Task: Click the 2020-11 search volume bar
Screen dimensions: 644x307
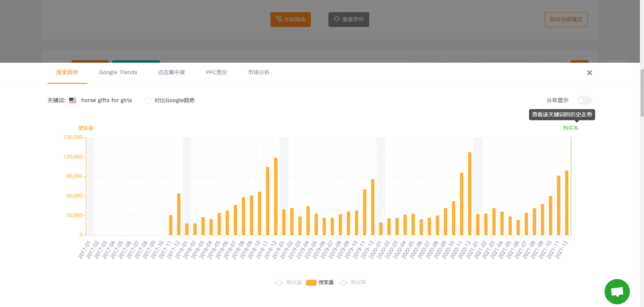Action: (462, 204)
